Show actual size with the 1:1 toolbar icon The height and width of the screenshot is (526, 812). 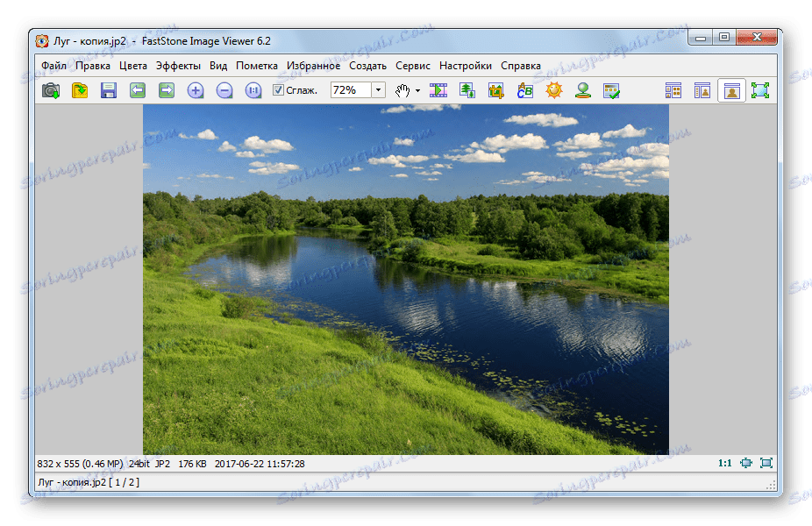coord(253,90)
